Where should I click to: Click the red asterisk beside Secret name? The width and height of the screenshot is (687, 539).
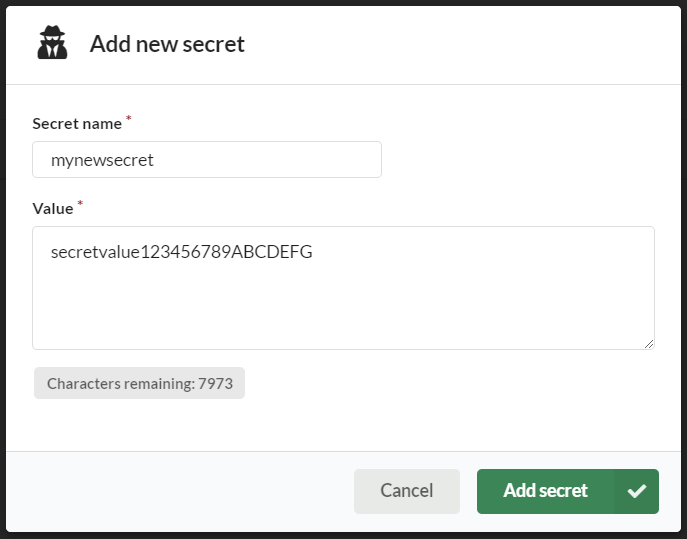coord(128,119)
